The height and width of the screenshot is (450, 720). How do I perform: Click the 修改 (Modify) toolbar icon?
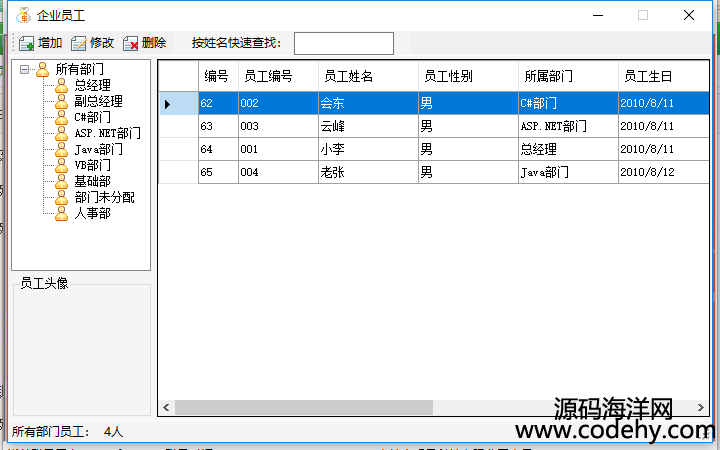pos(79,43)
